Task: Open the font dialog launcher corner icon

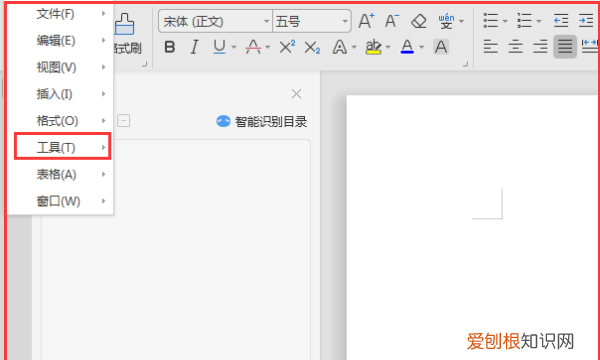Action: pos(465,64)
